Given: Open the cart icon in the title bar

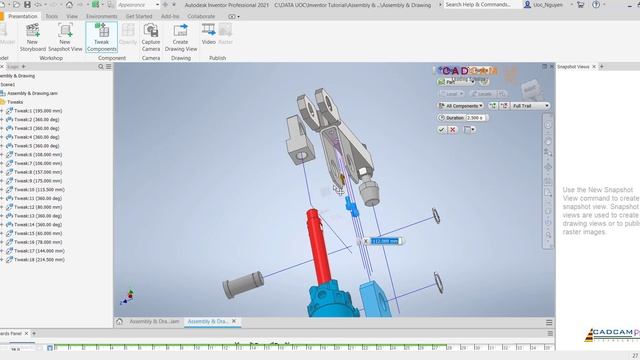Looking at the screenshot, I should tap(580, 4).
